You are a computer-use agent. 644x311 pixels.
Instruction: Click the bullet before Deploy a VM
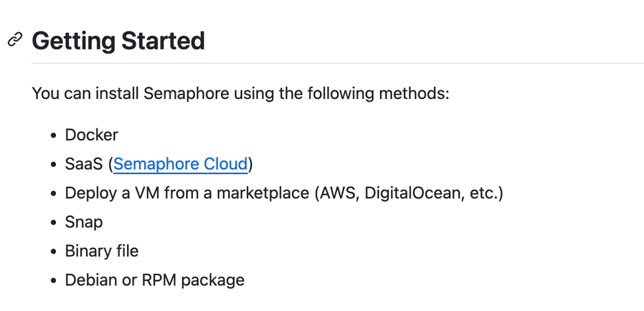(53, 193)
